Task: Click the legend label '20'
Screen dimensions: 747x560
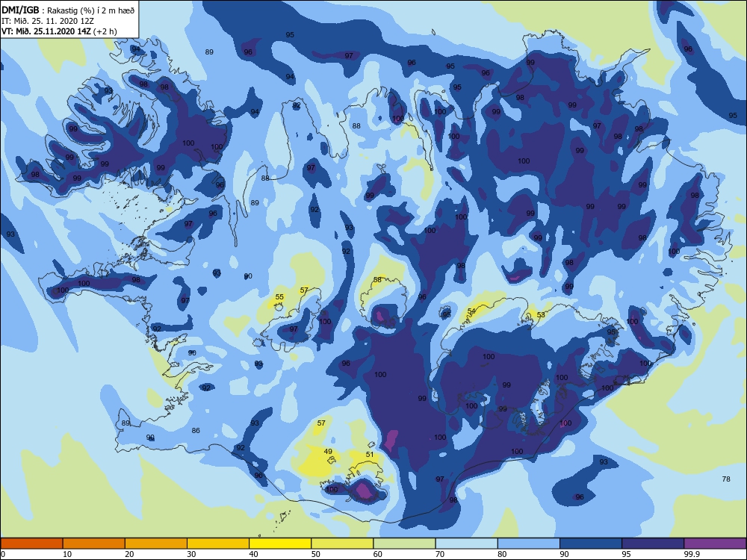Action: [x=129, y=554]
